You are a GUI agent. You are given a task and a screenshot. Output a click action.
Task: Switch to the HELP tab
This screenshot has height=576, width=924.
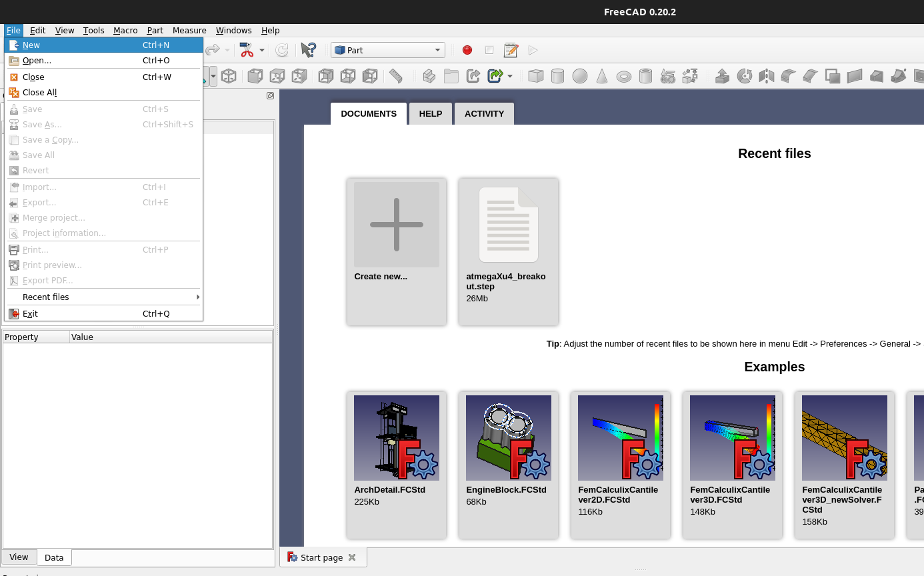pos(431,113)
